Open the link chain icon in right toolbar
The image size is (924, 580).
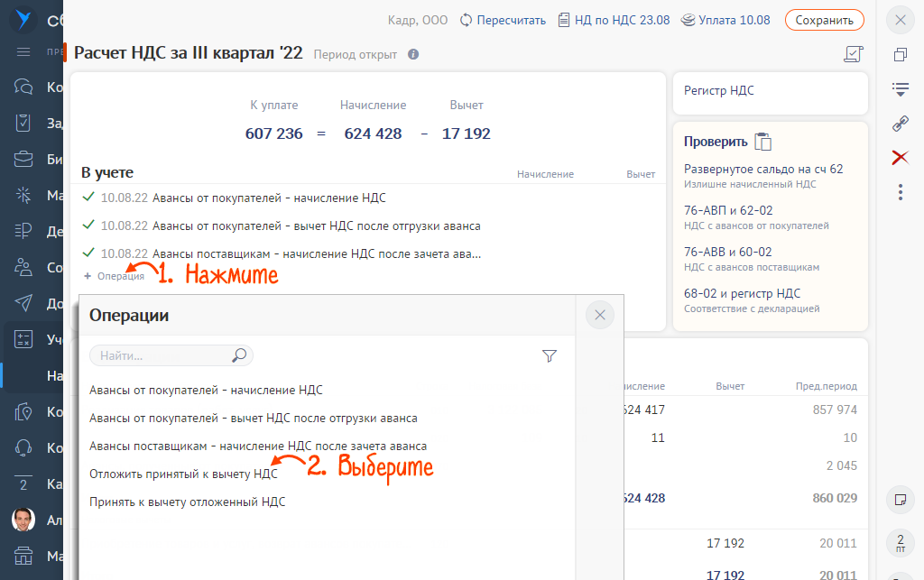tap(900, 124)
